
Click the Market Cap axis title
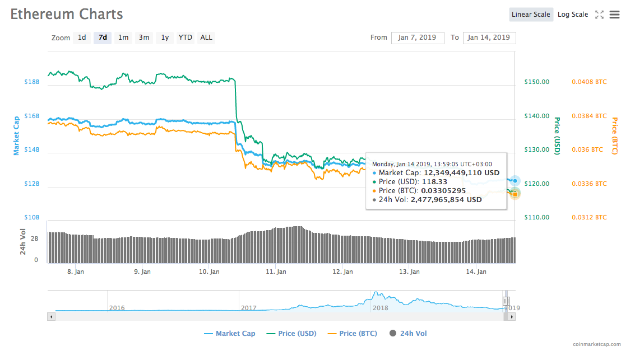pyautogui.click(x=16, y=135)
